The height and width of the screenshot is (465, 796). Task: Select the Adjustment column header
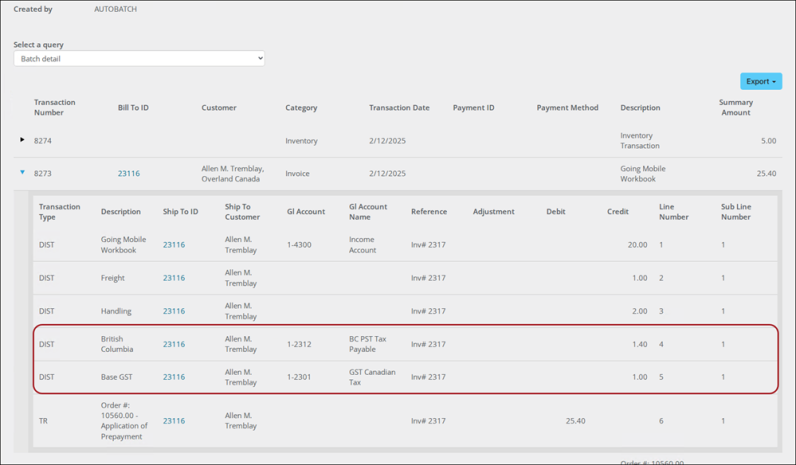(x=493, y=212)
